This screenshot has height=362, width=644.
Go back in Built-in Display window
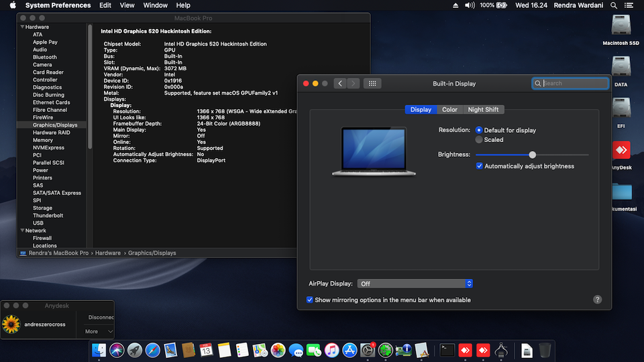pos(339,83)
